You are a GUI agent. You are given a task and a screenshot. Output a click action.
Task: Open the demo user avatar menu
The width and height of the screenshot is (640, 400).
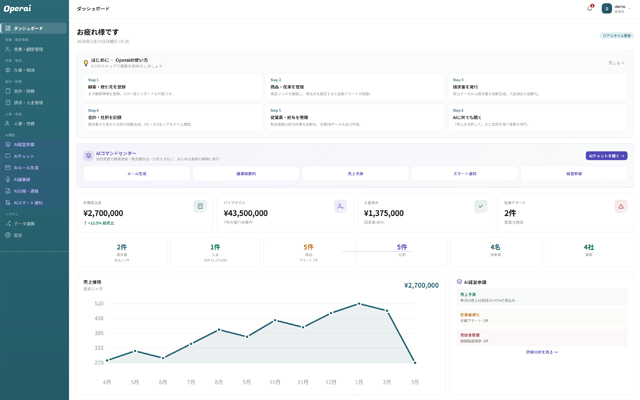click(x=606, y=8)
